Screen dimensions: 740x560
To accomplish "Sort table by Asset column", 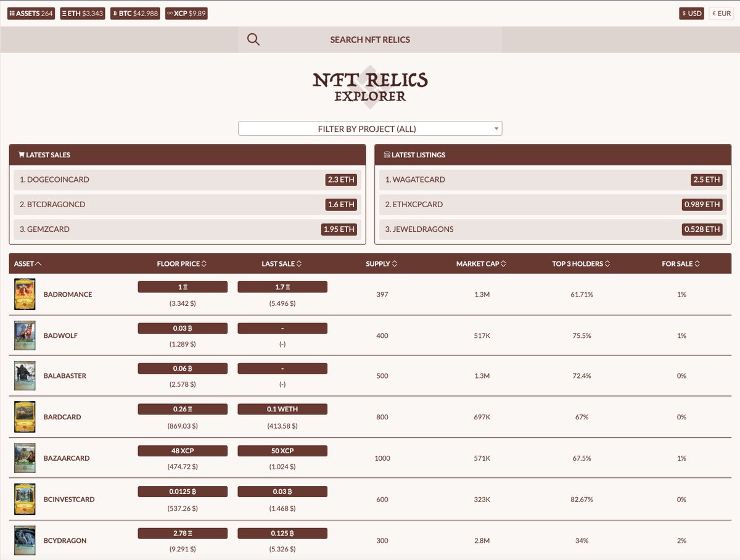I will point(28,263).
